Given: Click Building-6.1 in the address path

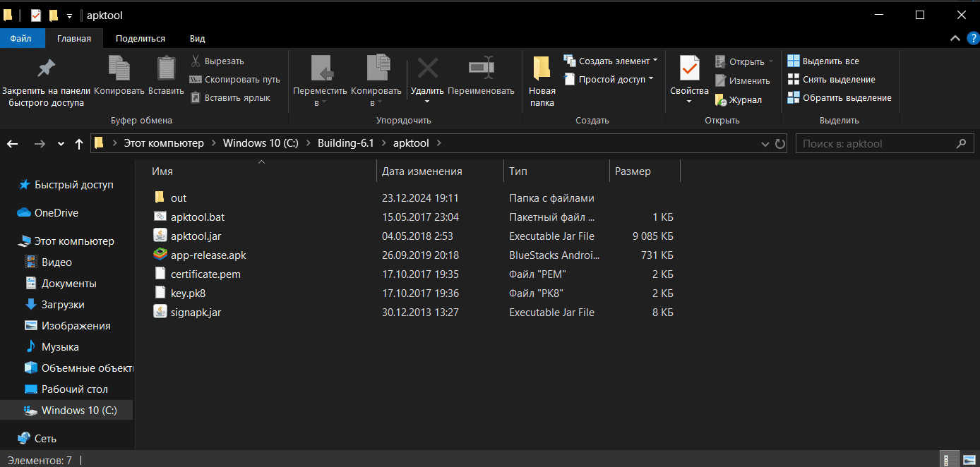Looking at the screenshot, I should (x=345, y=143).
